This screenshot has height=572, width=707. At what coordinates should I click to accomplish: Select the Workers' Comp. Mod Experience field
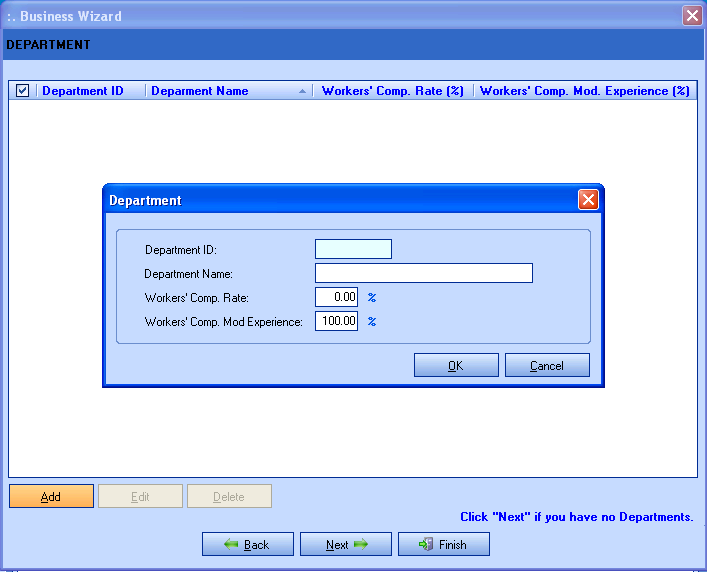pos(336,322)
